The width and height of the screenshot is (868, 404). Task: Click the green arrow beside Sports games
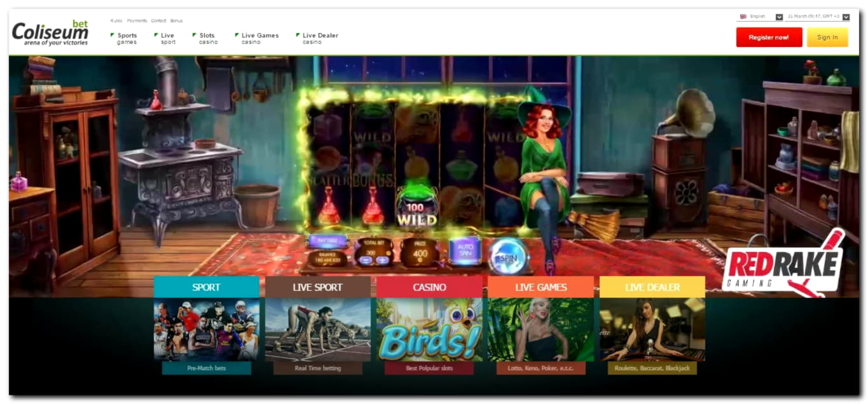click(x=113, y=35)
